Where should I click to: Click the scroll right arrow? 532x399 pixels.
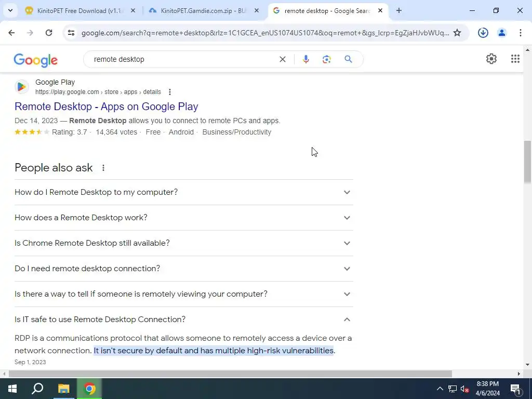pyautogui.click(x=519, y=374)
